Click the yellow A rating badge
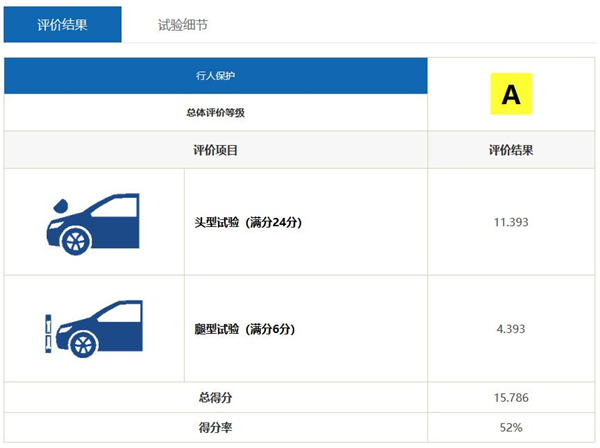 pyautogui.click(x=511, y=95)
